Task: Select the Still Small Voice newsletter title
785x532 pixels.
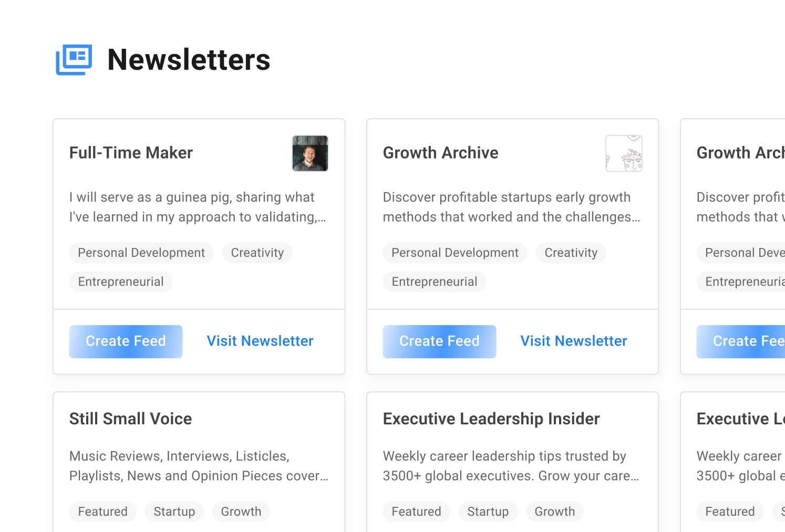Action: pyautogui.click(x=130, y=419)
